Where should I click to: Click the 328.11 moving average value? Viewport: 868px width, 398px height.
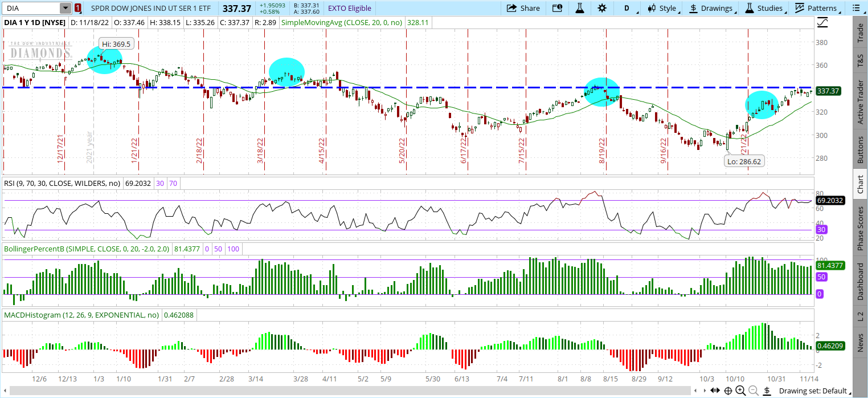point(418,23)
